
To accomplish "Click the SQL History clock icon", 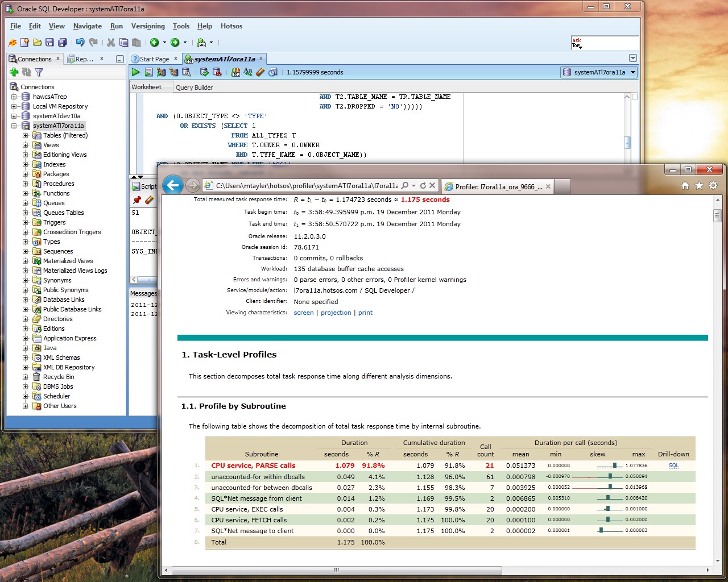I will pyautogui.click(x=273, y=72).
